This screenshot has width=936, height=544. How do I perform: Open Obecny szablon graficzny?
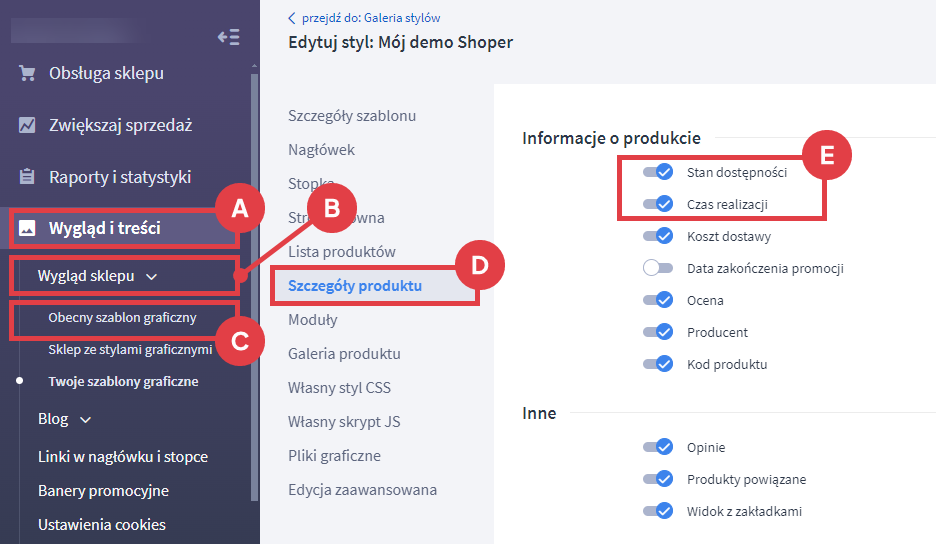[x=122, y=318]
